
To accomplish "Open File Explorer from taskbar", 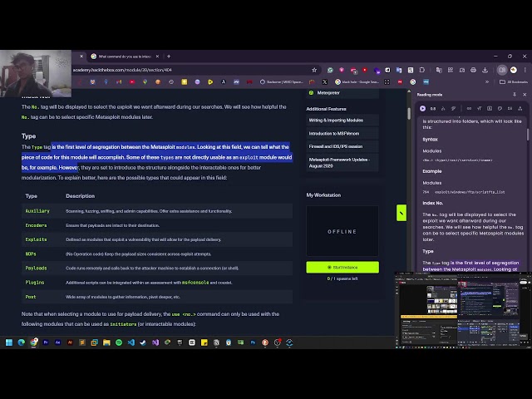I will point(106,342).
